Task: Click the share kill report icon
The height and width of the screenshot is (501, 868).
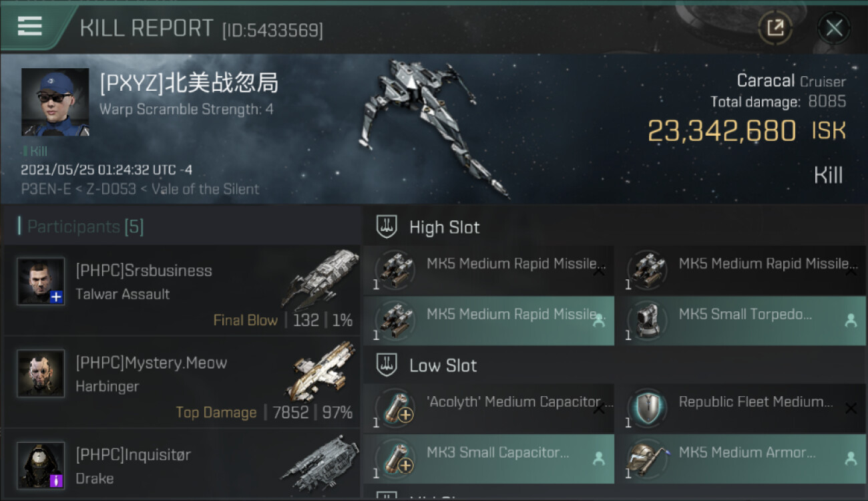Action: click(x=775, y=28)
